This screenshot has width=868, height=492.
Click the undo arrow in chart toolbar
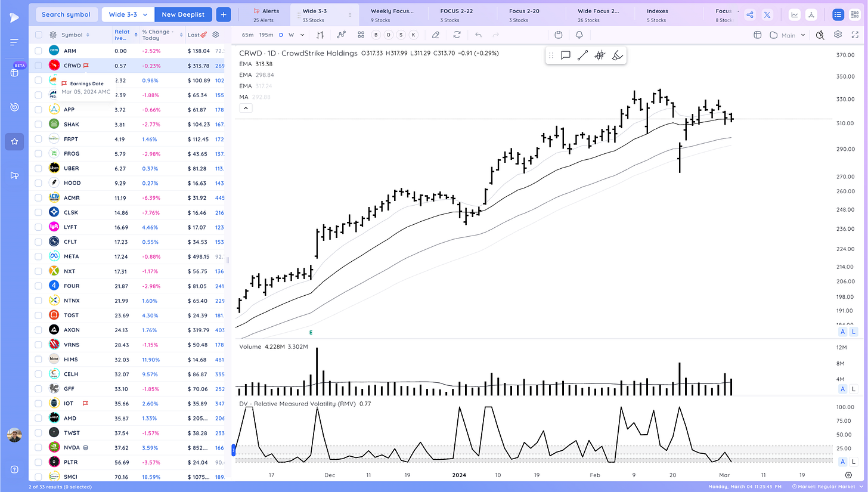tap(478, 35)
